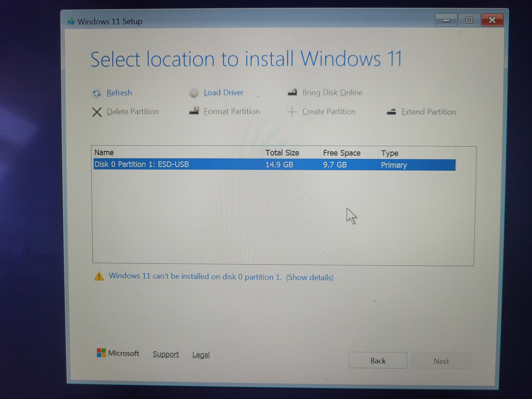Click the Create Partition plus icon

[x=292, y=112]
